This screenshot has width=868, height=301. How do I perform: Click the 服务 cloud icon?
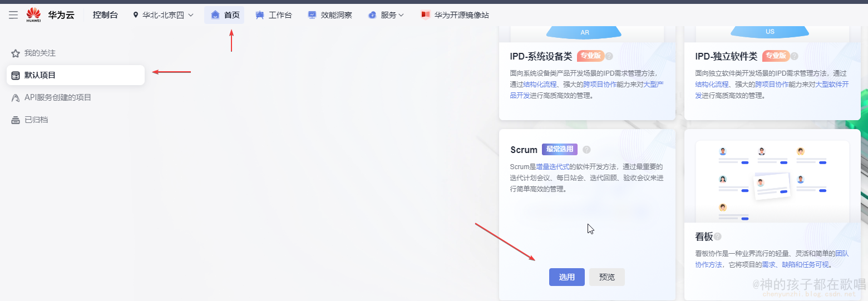point(372,15)
